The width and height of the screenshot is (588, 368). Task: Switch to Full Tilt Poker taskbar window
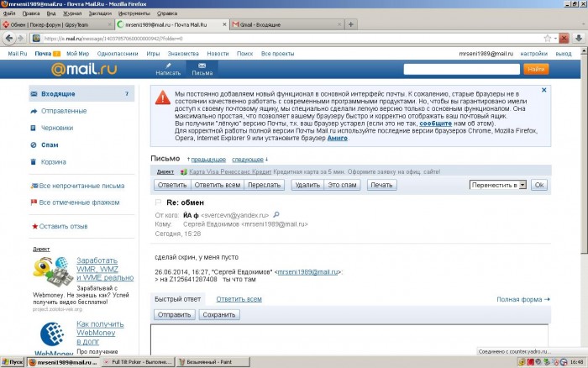point(138,362)
